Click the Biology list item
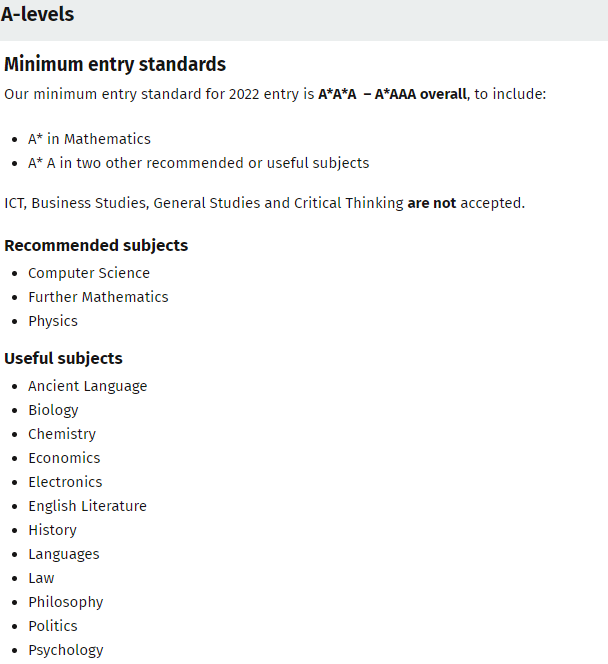Viewport: 608px width, 664px height. [x=53, y=410]
